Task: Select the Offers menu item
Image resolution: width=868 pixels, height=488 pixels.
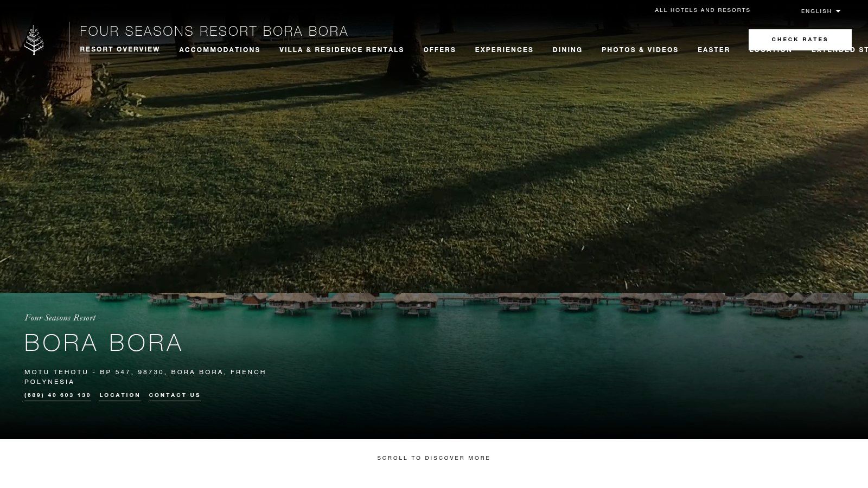Action: 439,49
